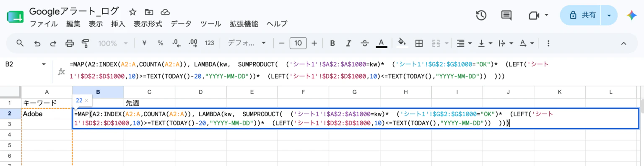
Task: Open the 表示 menu
Action: click(x=96, y=24)
